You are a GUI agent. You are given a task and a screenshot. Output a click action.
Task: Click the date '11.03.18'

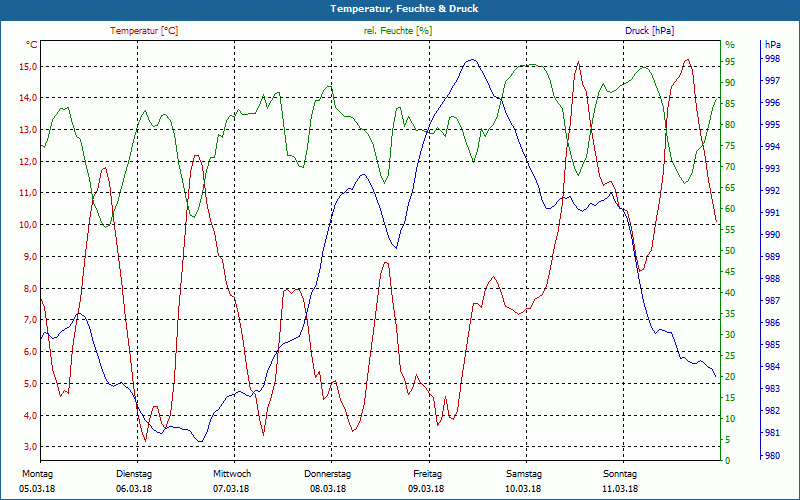click(620, 489)
